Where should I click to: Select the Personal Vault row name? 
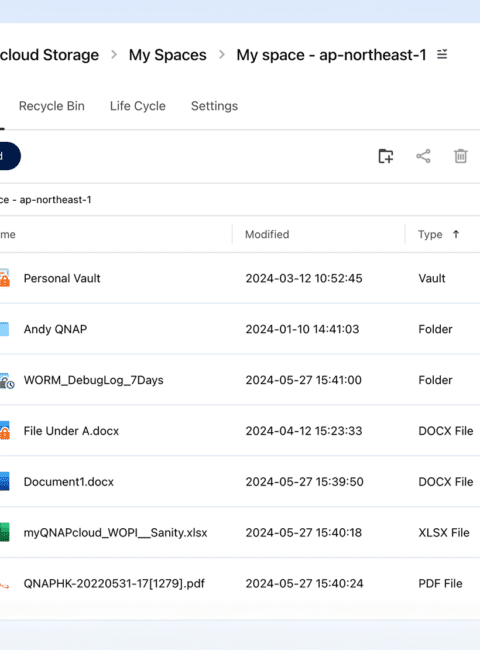(x=62, y=278)
